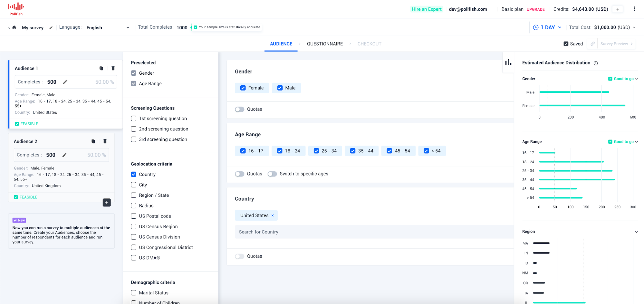Click the clock icon next to 1 DAY
The height and width of the screenshot is (304, 644).
coord(536,27)
